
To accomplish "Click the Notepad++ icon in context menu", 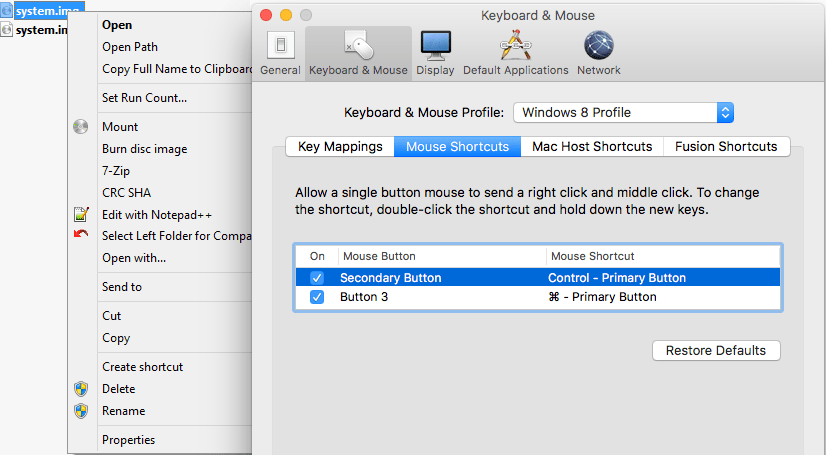I will pyautogui.click(x=81, y=215).
